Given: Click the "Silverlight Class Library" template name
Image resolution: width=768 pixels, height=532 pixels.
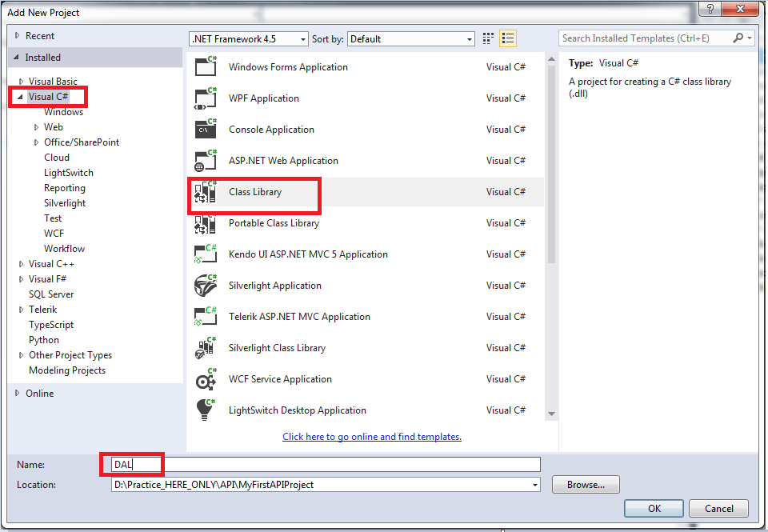Looking at the screenshot, I should (x=277, y=348).
